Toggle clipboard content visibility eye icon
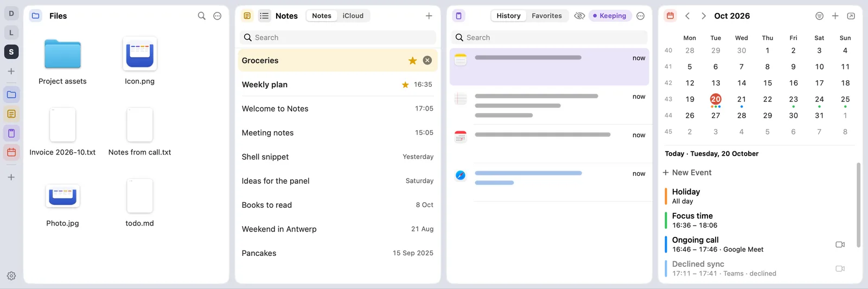The image size is (868, 289). pyautogui.click(x=579, y=16)
